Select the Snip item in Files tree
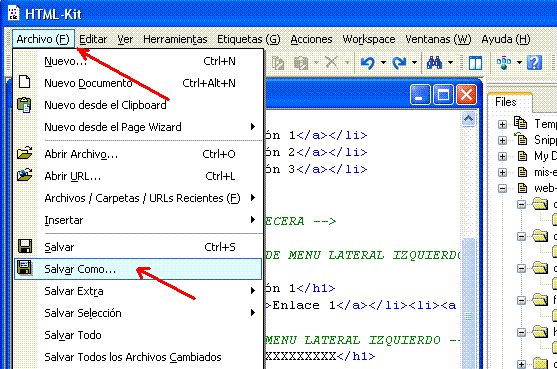 [545, 140]
